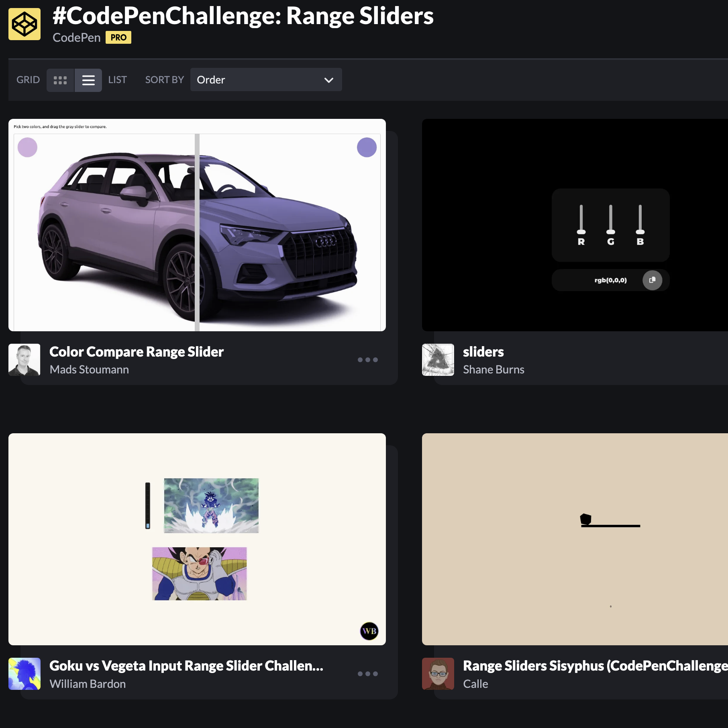Click the 'Pick two colors' instruction text
Screen dimensions: 728x728
pyautogui.click(x=60, y=126)
